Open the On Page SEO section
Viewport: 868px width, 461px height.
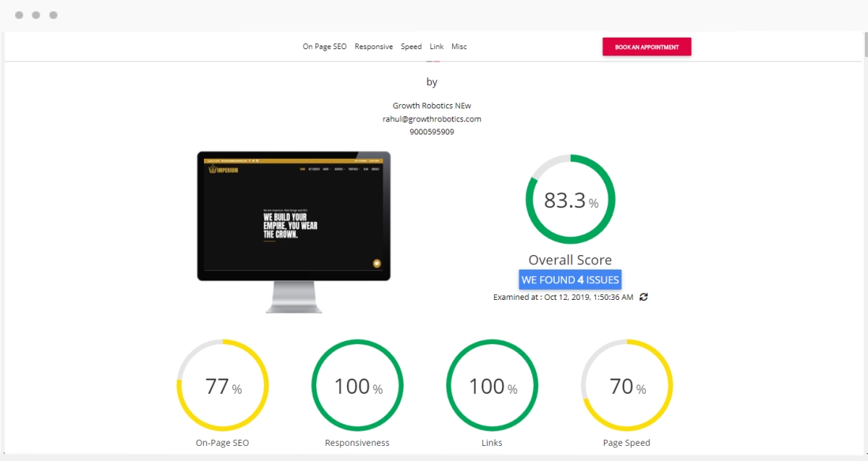click(x=324, y=46)
